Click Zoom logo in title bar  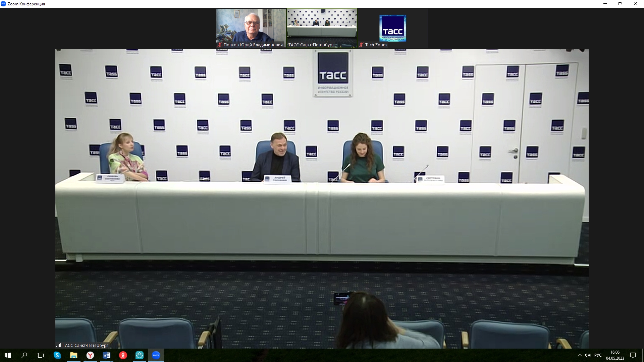[3, 4]
